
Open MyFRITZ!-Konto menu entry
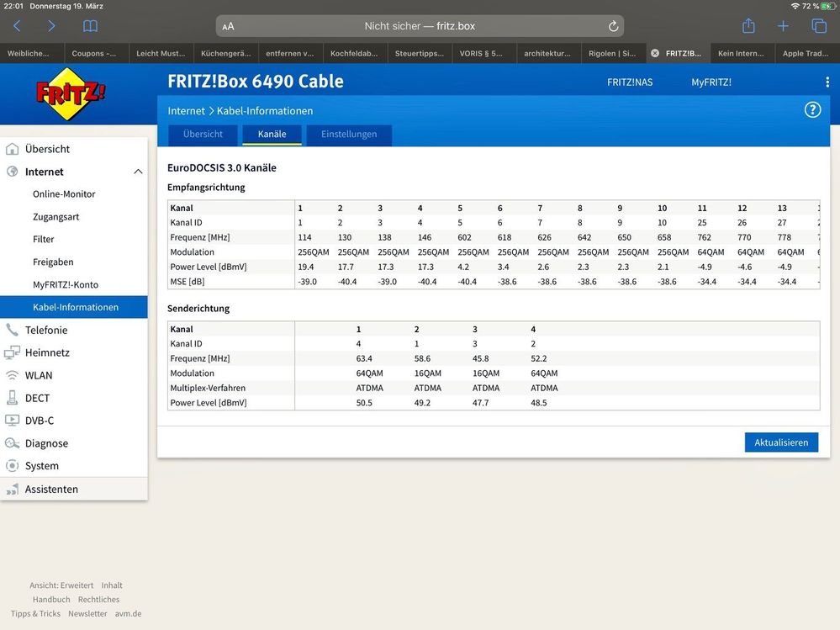pos(66,284)
